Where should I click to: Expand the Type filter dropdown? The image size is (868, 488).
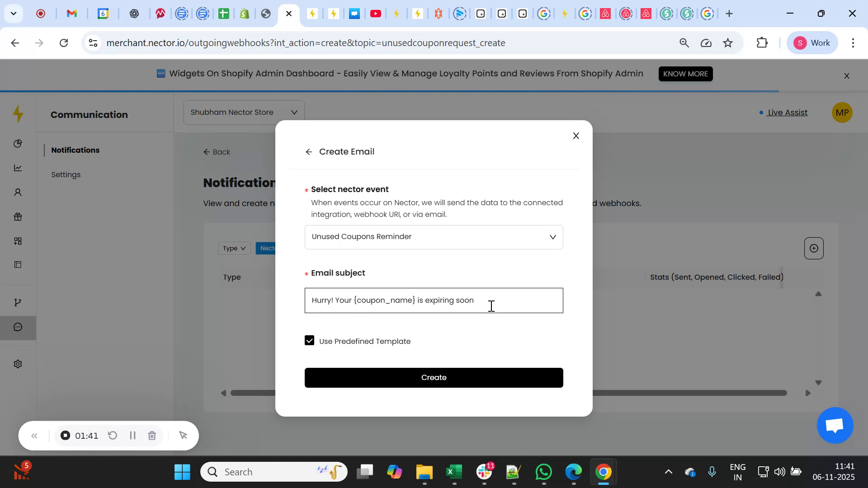[x=234, y=248]
